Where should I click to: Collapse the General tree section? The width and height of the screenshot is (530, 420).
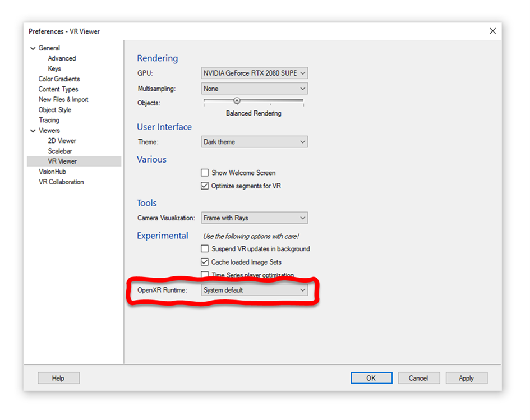pos(33,48)
